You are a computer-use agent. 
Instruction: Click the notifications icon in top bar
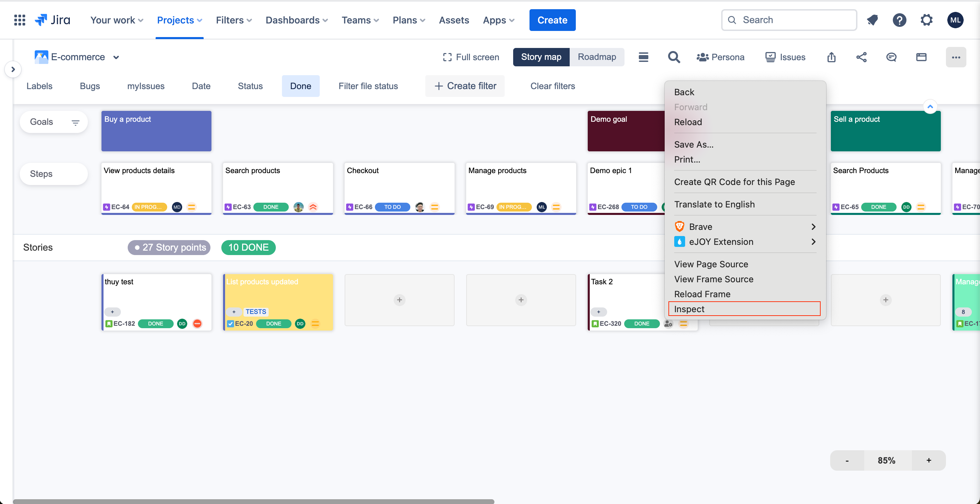tap(872, 20)
